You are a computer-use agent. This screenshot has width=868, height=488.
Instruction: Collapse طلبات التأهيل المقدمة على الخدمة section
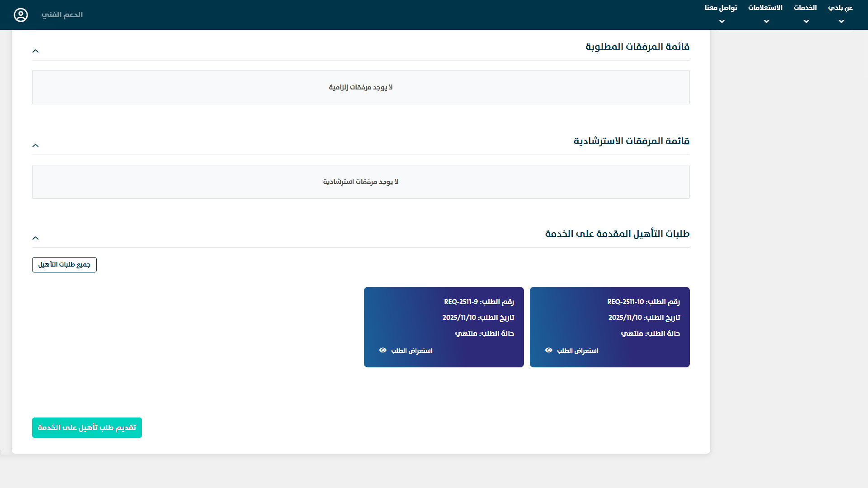pyautogui.click(x=36, y=238)
